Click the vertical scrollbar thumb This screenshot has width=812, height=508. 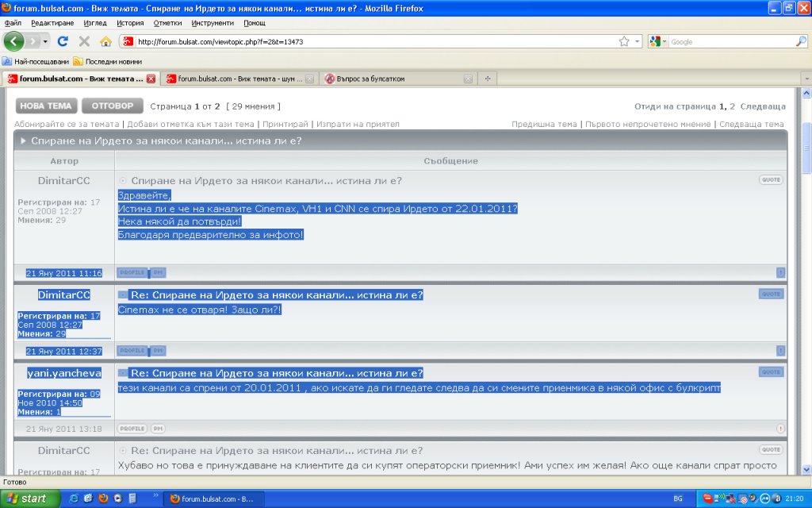point(806,148)
